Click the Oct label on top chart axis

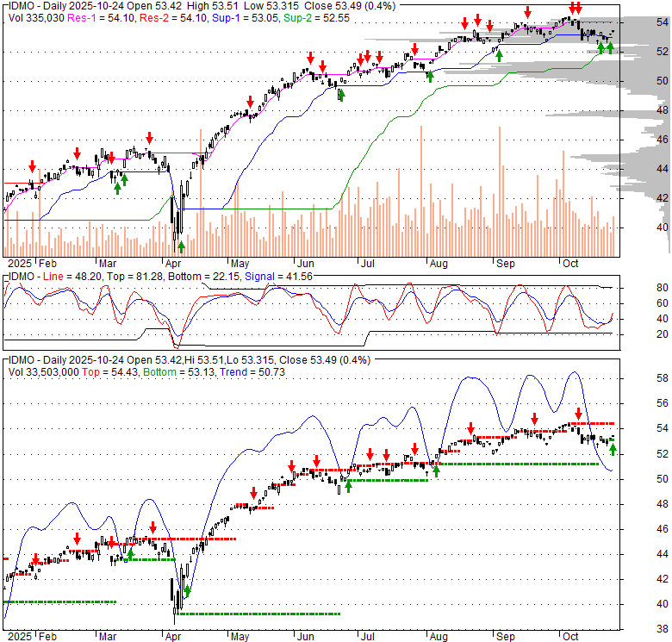(x=570, y=263)
